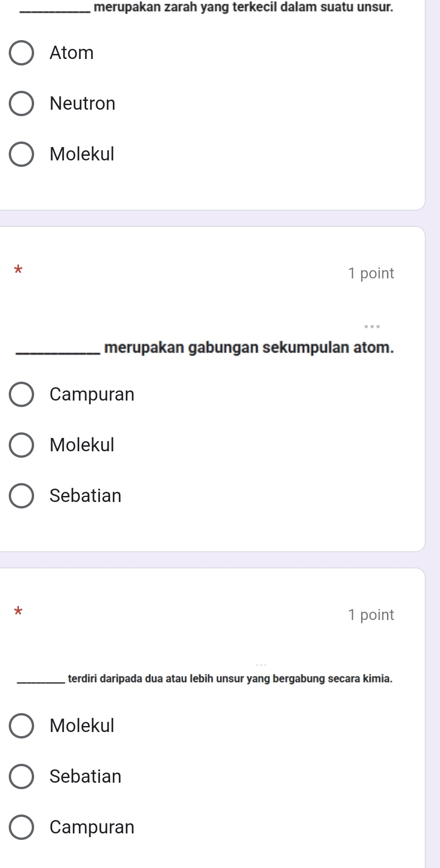Select Molekul radio for the bergabung secara kimia question
440x868 pixels.
[21, 726]
